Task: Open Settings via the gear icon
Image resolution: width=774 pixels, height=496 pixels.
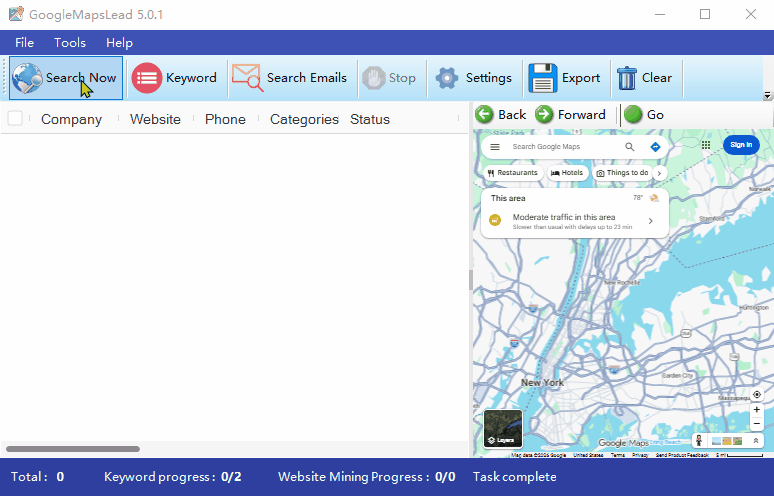Action: point(447,78)
